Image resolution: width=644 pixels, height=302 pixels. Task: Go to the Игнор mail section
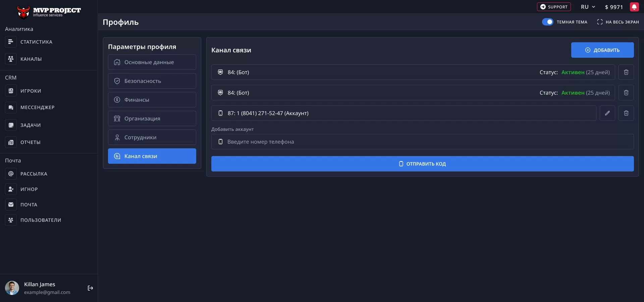tap(29, 189)
